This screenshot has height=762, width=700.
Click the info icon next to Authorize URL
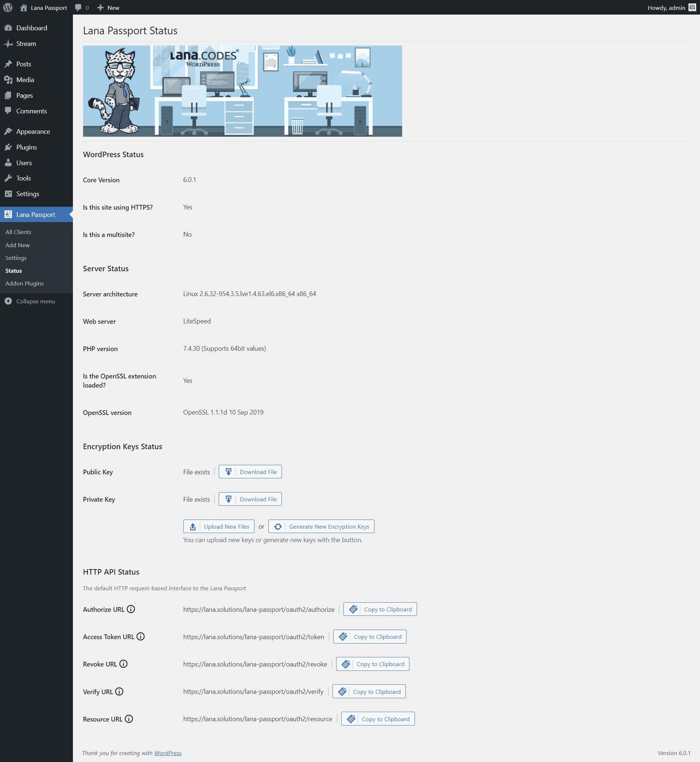pos(131,609)
